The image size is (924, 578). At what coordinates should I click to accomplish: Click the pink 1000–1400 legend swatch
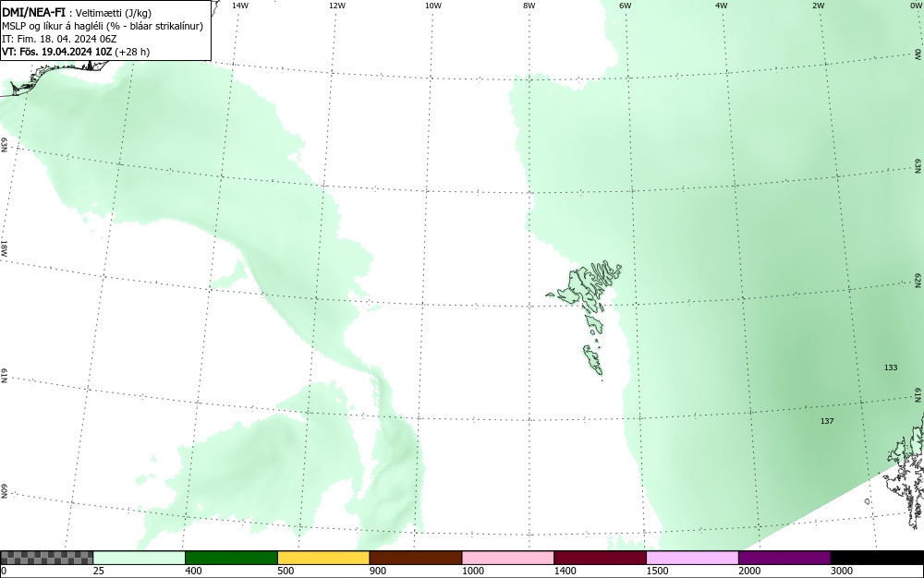[x=508, y=558]
